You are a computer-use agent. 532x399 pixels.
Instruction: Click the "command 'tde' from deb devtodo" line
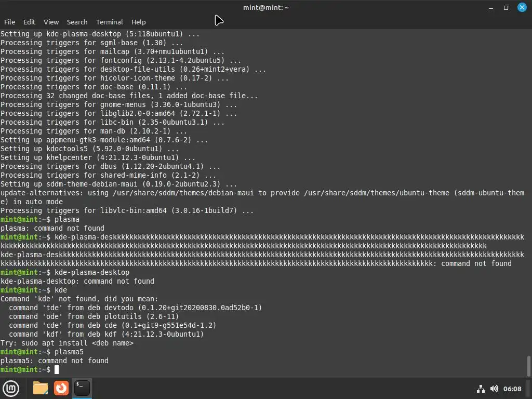pos(136,308)
